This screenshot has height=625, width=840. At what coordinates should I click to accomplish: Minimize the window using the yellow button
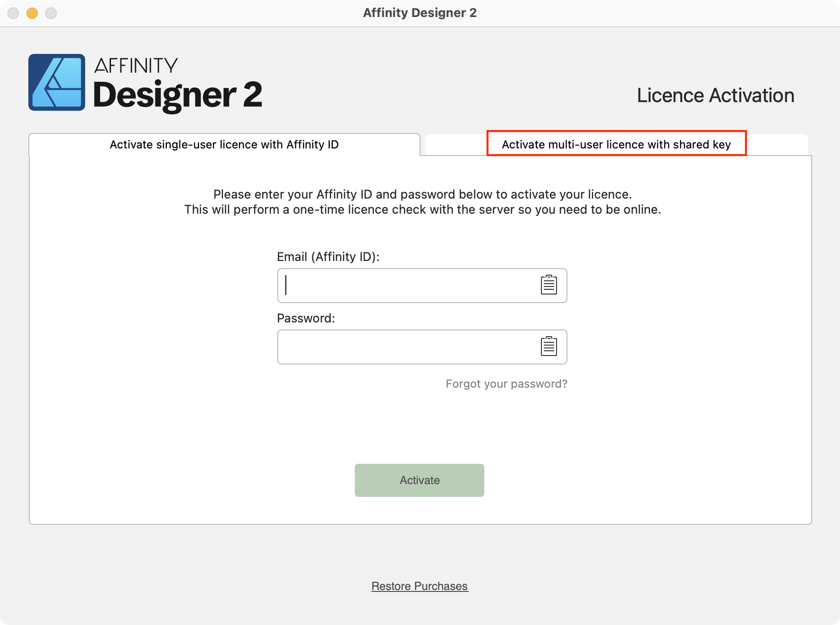[32, 13]
